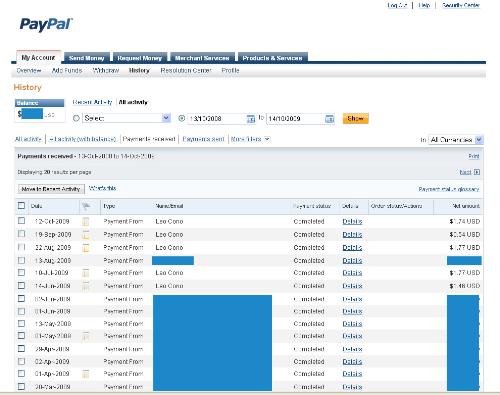Check the 19-Sep-2009 payment row
Image resolution: width=500 pixels, height=395 pixels.
tap(21, 234)
